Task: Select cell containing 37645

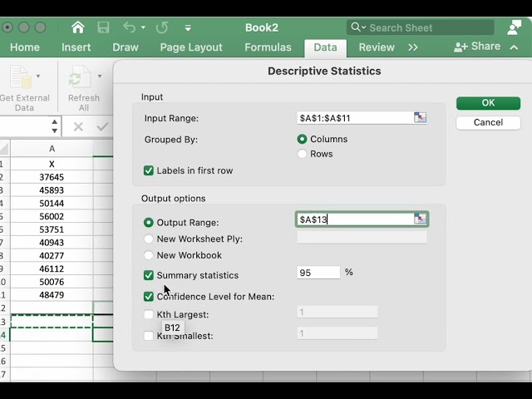Action: (x=52, y=177)
